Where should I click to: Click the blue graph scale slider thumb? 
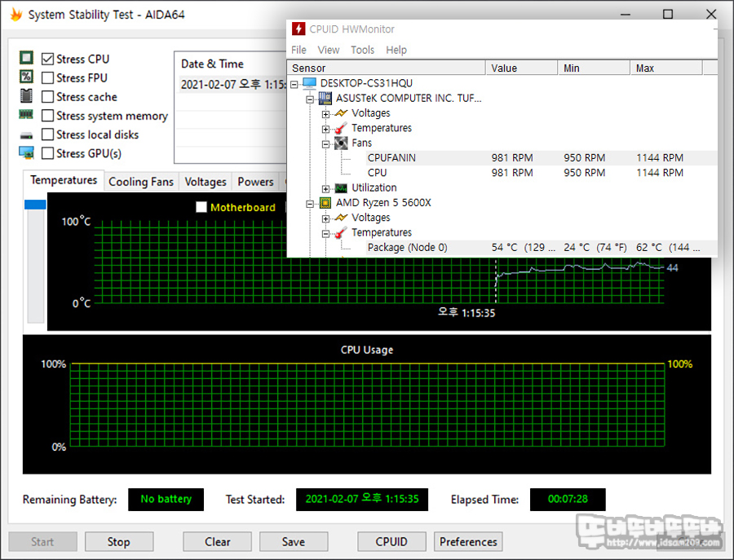coord(35,205)
